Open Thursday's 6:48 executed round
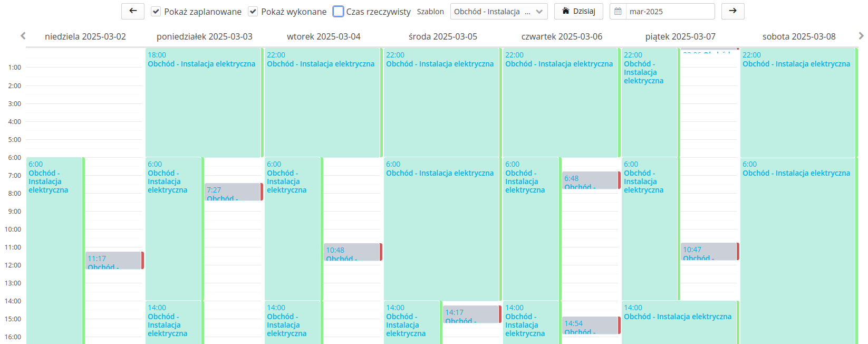The image size is (868, 344). (590, 180)
